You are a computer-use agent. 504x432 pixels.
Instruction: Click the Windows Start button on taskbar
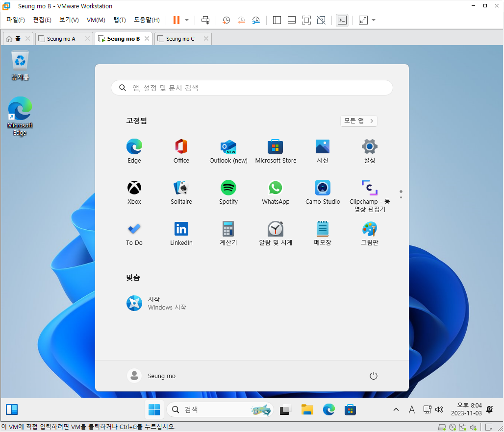click(x=154, y=409)
